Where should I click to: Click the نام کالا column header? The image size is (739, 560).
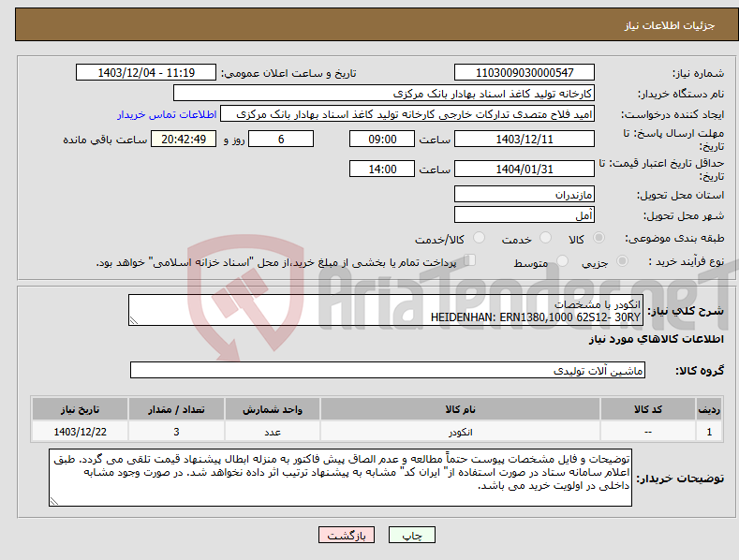coord(460,409)
